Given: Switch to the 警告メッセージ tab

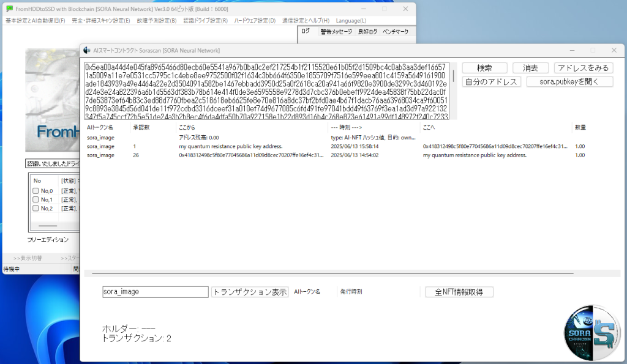Looking at the screenshot, I should (336, 32).
